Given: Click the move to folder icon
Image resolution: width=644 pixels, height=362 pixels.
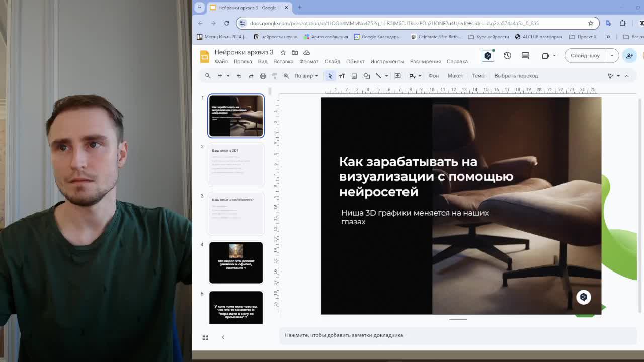Looking at the screenshot, I should coord(295,52).
